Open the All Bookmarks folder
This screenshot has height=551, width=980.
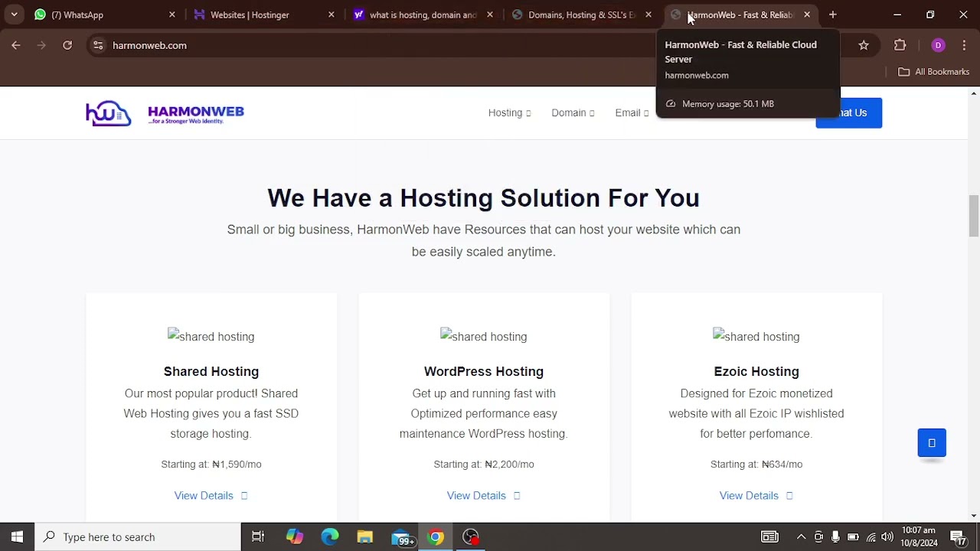point(934,71)
